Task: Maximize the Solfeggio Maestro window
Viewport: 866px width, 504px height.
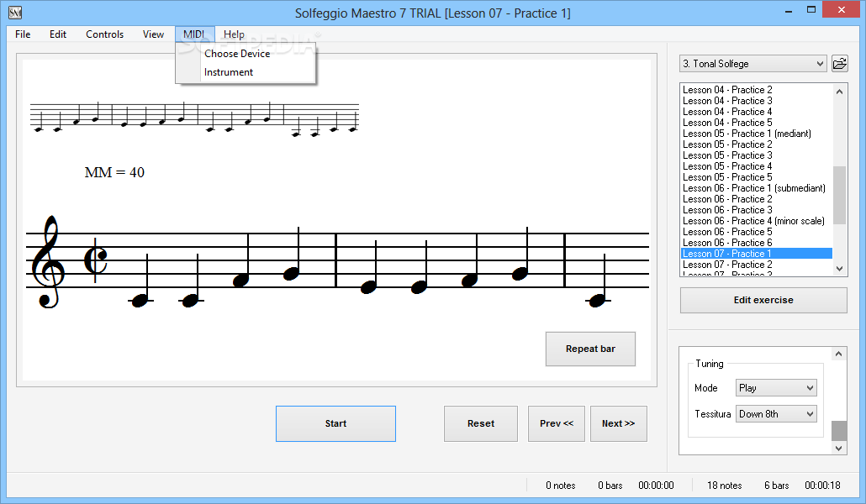Action: [811, 10]
